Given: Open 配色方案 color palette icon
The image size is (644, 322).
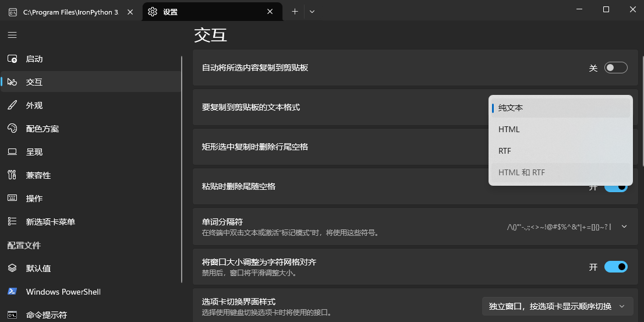Looking at the screenshot, I should coord(12,129).
